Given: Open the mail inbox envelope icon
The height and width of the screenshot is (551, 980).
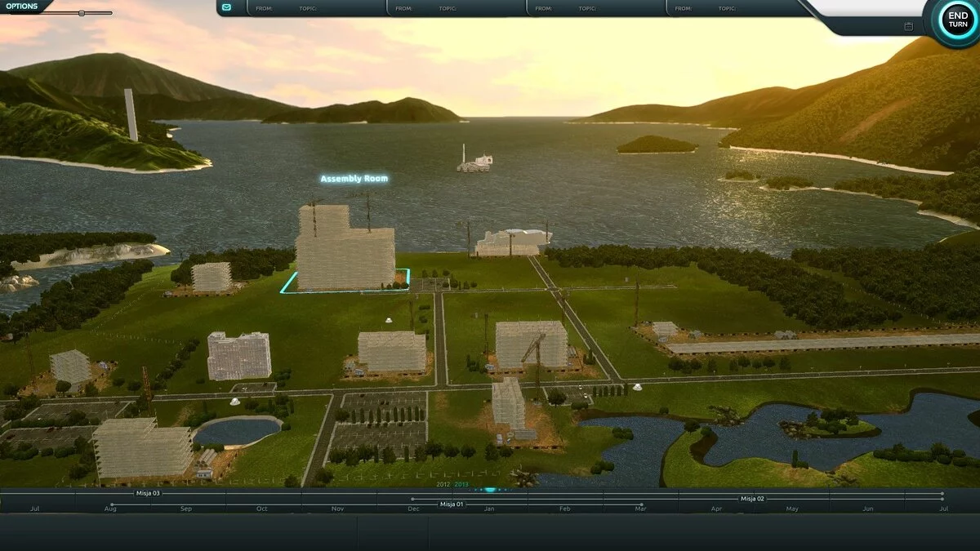Looking at the screenshot, I should (x=227, y=8).
